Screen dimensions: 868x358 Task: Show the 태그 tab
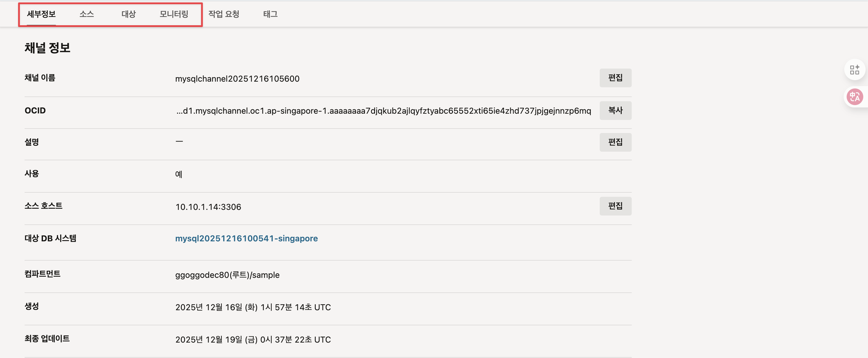tap(270, 14)
